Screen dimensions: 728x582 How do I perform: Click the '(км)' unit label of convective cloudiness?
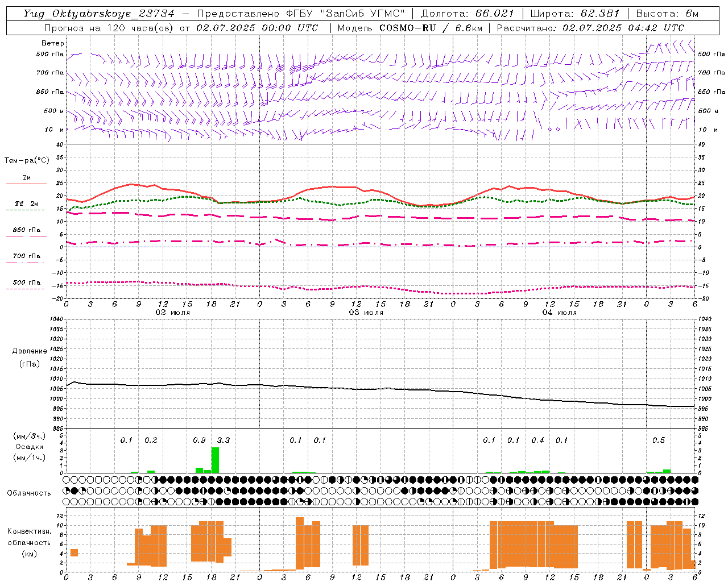click(29, 554)
